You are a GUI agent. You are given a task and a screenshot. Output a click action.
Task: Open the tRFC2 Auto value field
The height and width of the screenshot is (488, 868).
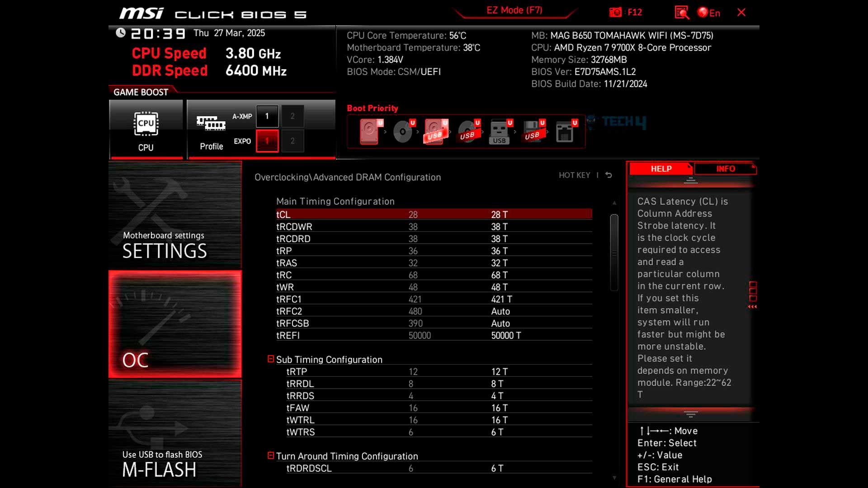click(x=500, y=311)
